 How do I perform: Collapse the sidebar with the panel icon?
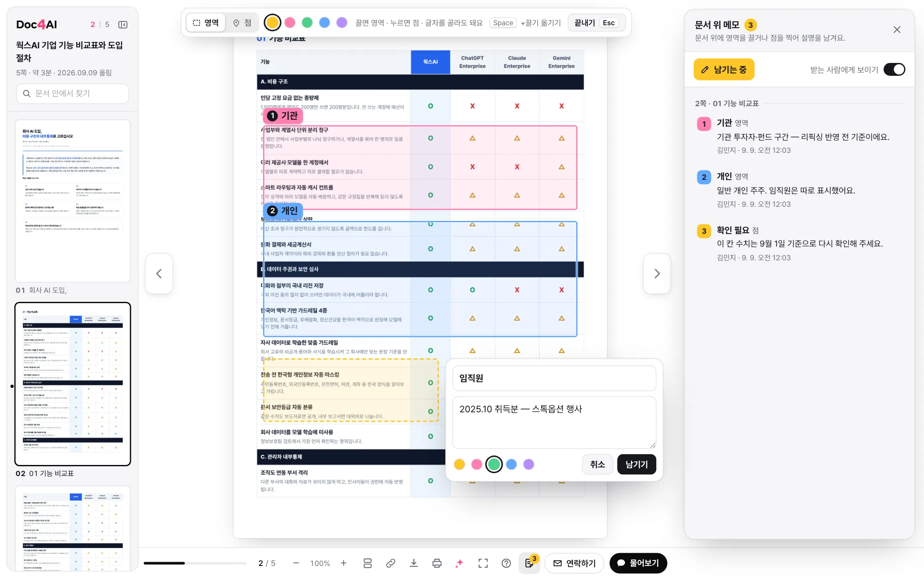(x=123, y=25)
